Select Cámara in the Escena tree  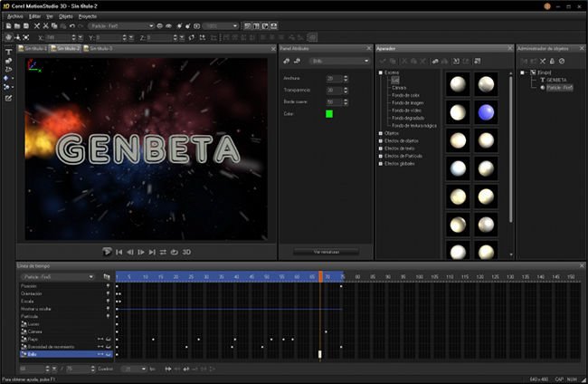[399, 88]
